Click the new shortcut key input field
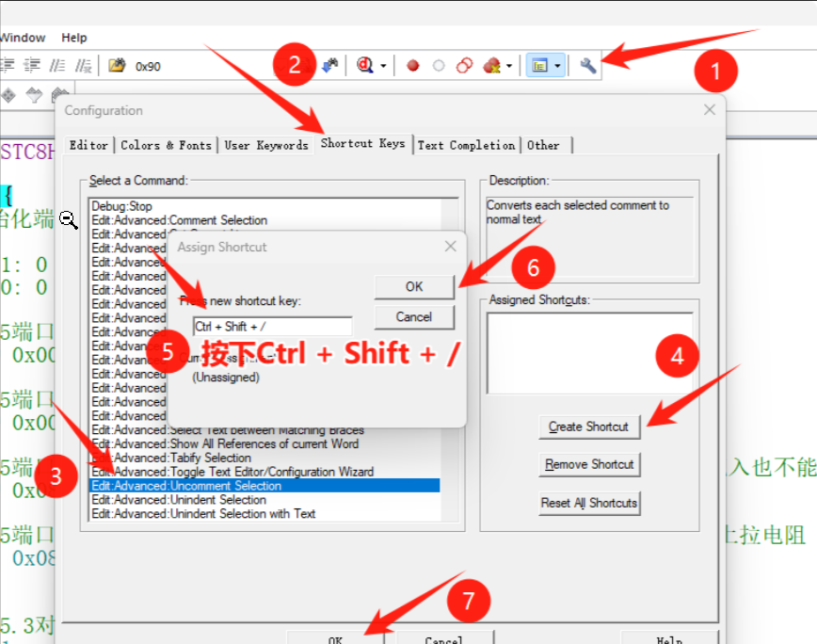 (272, 327)
